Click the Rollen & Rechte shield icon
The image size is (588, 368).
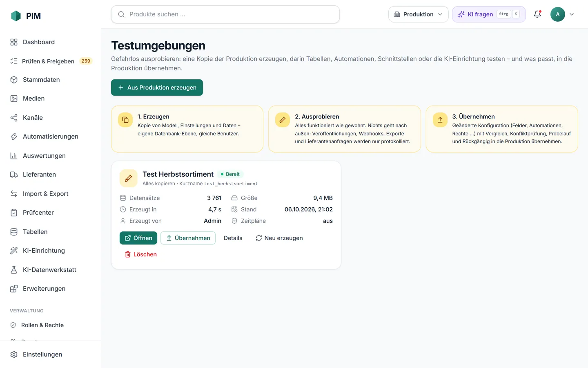coord(13,325)
